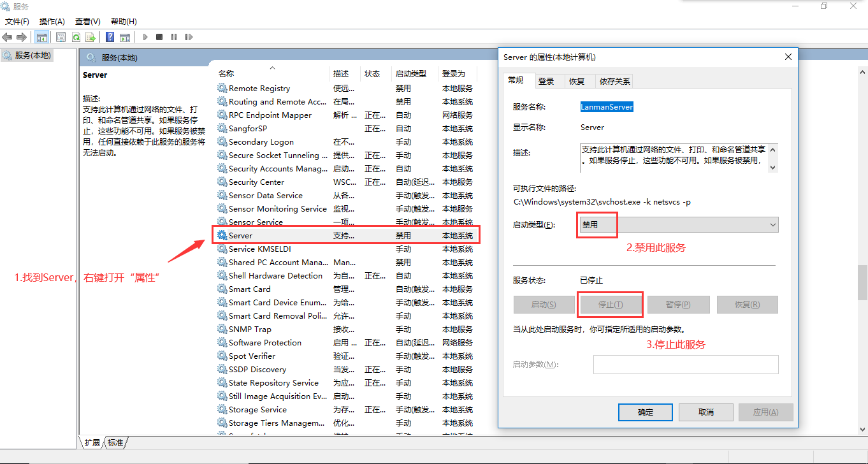868x464 pixels.
Task: Click the 确定 button
Action: [x=646, y=412]
